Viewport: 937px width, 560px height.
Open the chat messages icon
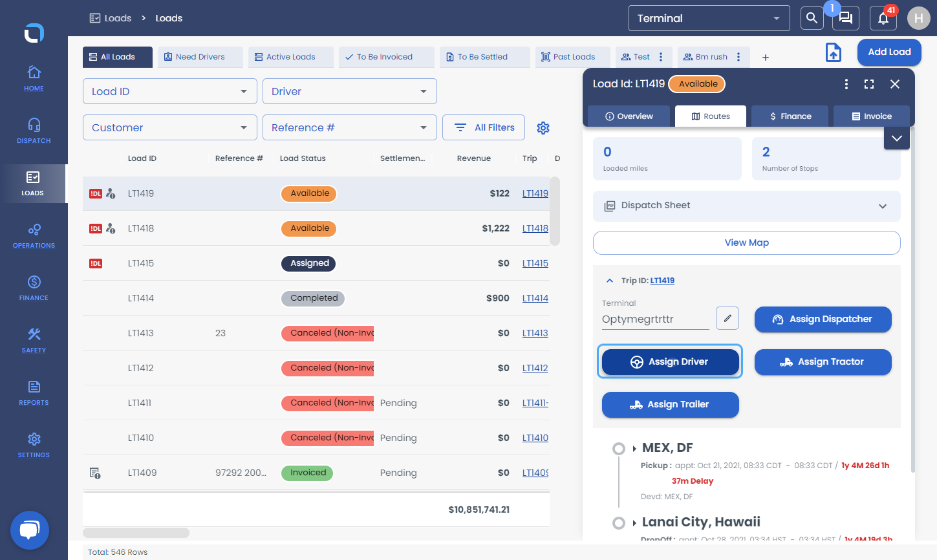tap(846, 18)
